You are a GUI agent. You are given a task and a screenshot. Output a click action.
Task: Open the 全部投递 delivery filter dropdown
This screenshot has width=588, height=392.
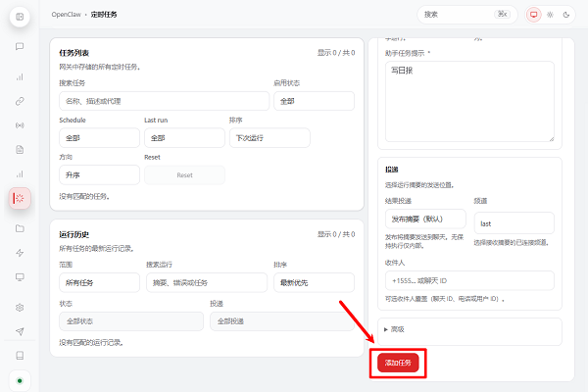click(282, 321)
